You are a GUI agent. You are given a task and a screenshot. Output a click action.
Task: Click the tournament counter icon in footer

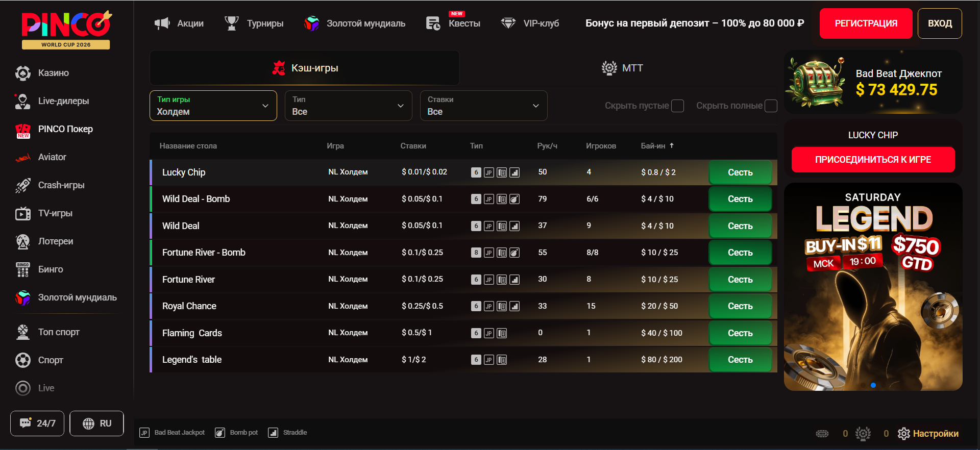863,434
